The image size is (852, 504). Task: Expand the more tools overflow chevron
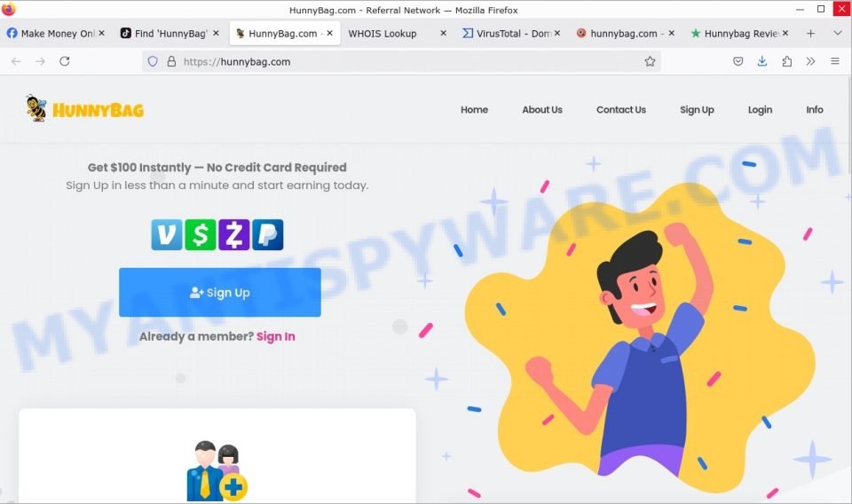point(810,61)
